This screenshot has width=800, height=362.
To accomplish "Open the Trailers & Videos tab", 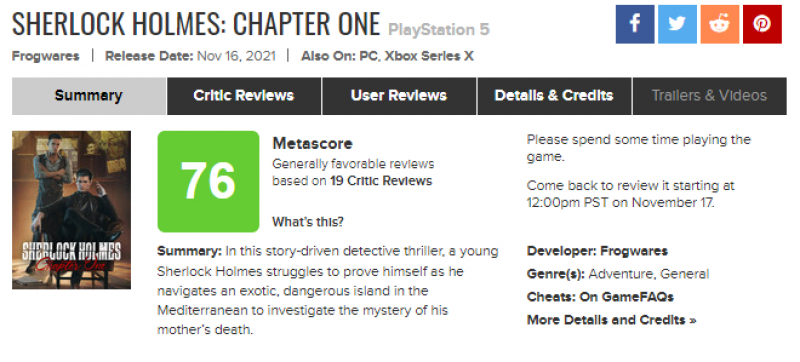I will (x=709, y=96).
